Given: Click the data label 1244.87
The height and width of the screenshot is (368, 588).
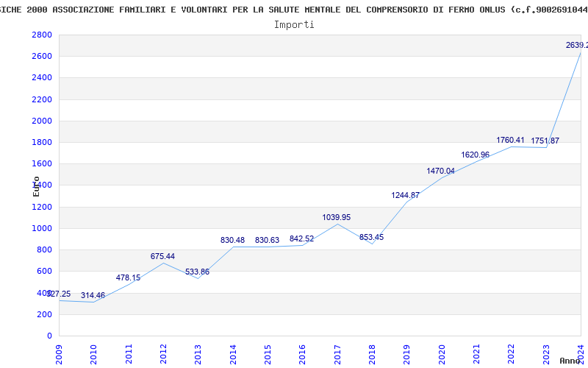Looking at the screenshot, I should point(406,195).
